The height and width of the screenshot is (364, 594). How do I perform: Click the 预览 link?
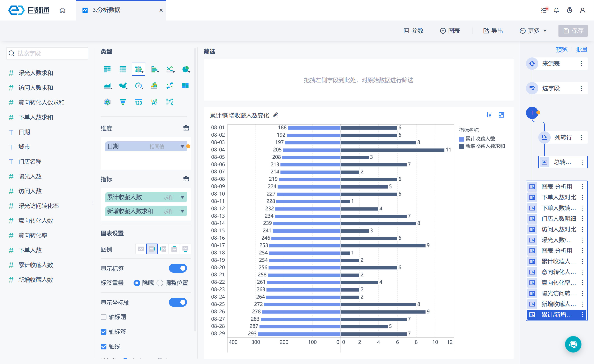click(x=562, y=50)
